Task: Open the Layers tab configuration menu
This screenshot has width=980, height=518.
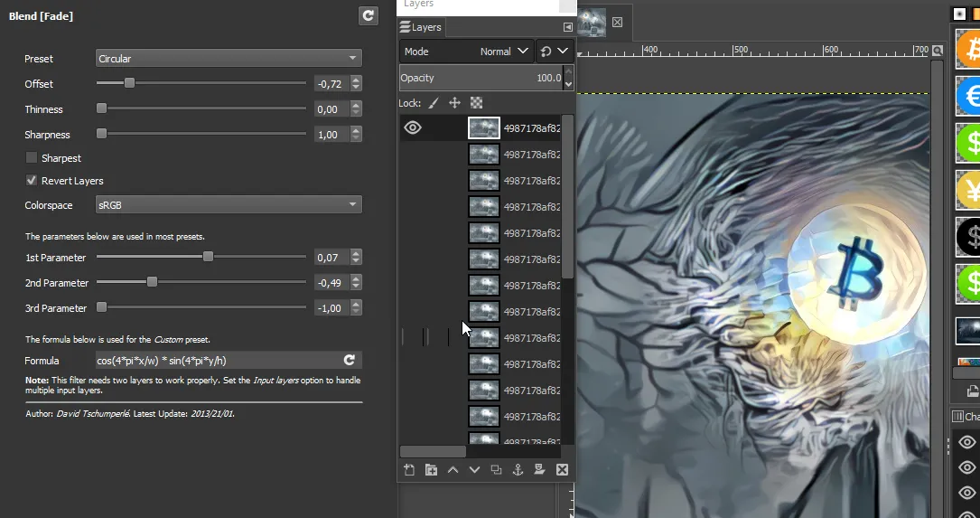Action: pyautogui.click(x=567, y=27)
